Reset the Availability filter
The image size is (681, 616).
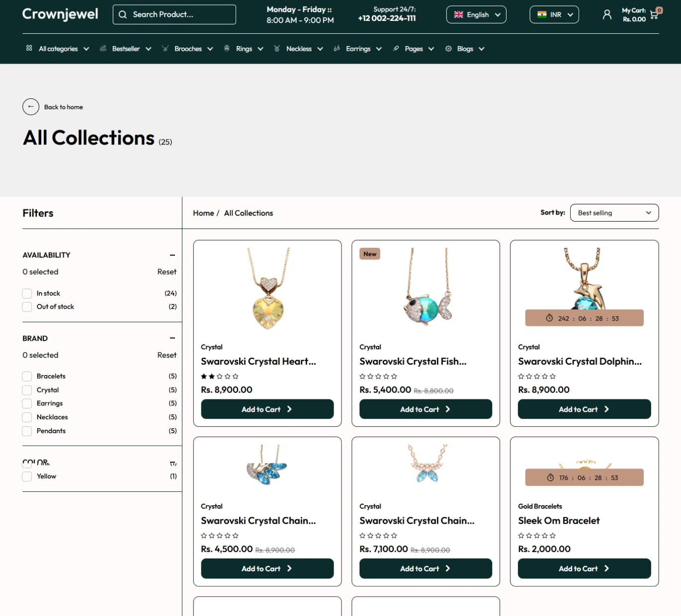tap(167, 272)
